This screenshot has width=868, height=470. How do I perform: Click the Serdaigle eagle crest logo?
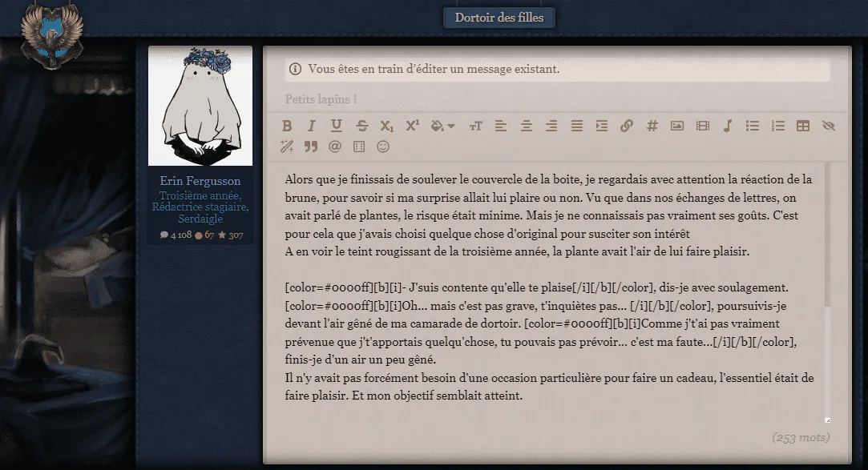(x=52, y=36)
